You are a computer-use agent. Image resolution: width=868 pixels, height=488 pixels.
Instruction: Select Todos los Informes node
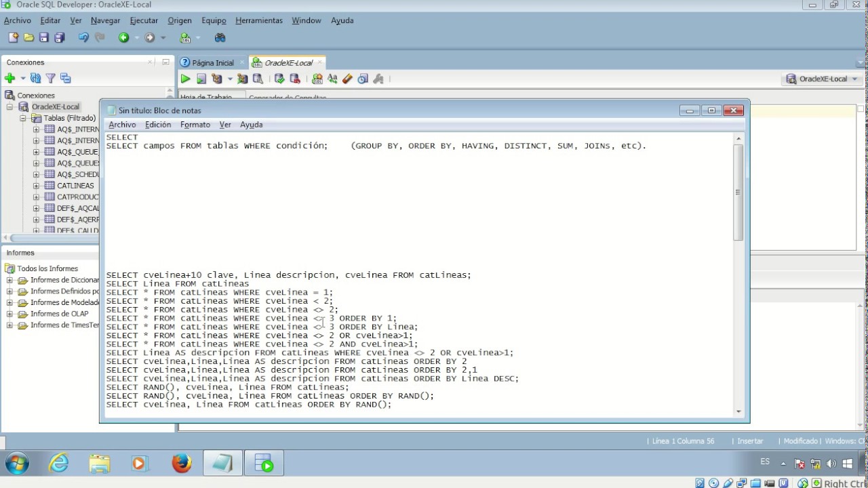click(47, 268)
